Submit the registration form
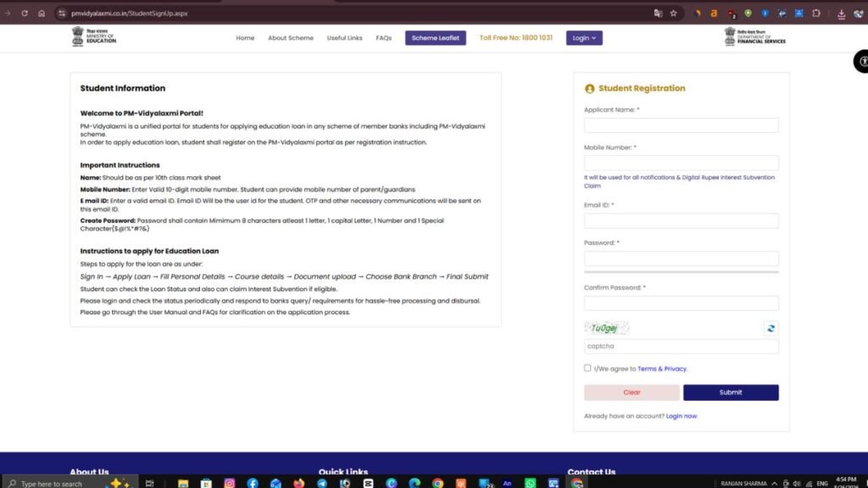Screen dimensions: 868x488 pyautogui.click(x=731, y=392)
